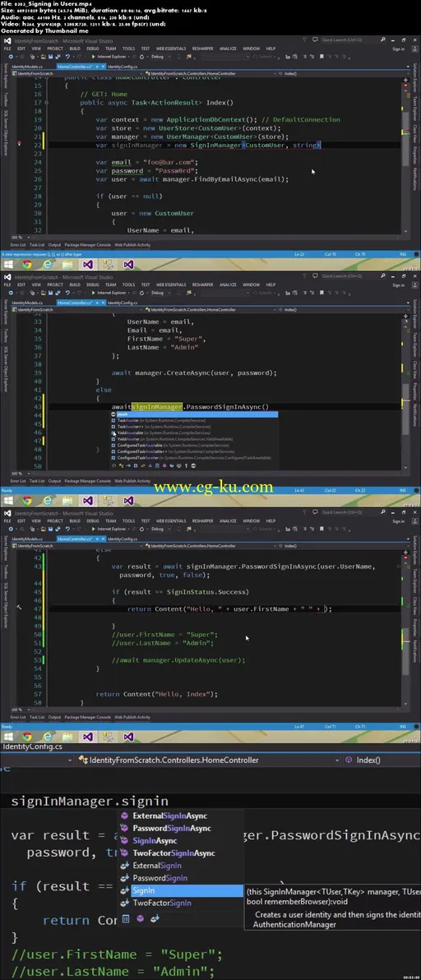Click Visual Studio icon in third frame taskbar
421x980 pixels.
[x=87, y=737]
